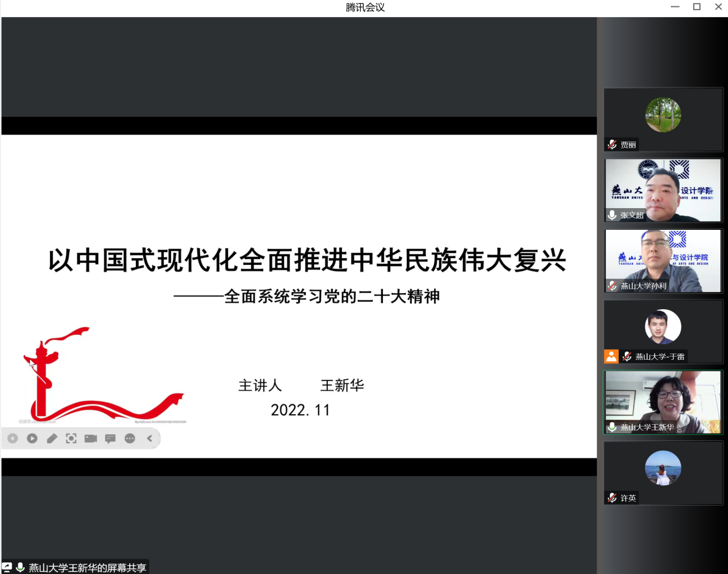Click the orange host badge for 于雷
Viewport: 728px width, 574px height.
point(611,356)
